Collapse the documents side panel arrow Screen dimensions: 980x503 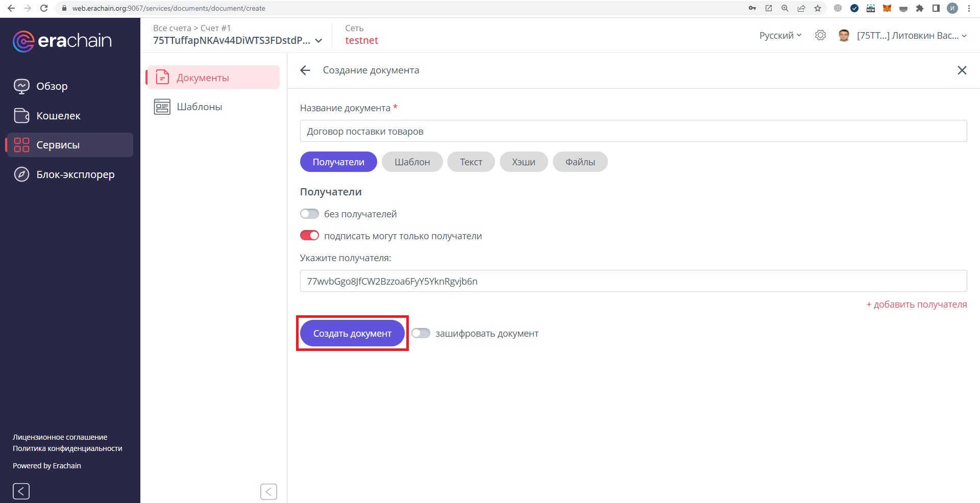(x=268, y=492)
